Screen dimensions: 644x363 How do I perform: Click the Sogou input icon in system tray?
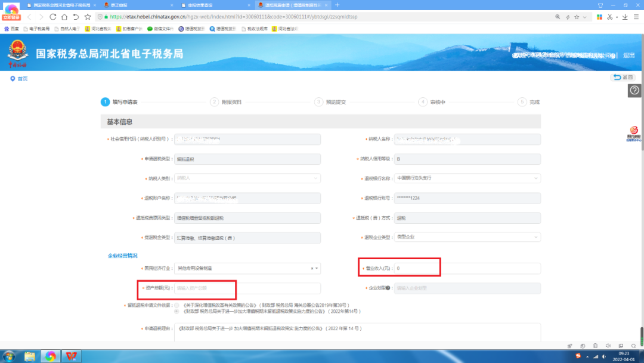578,356
